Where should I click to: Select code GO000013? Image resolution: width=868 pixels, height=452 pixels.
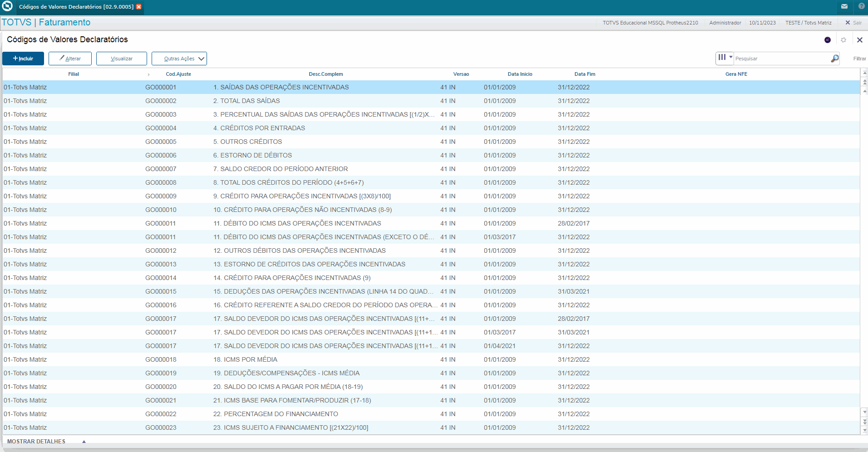[161, 264]
